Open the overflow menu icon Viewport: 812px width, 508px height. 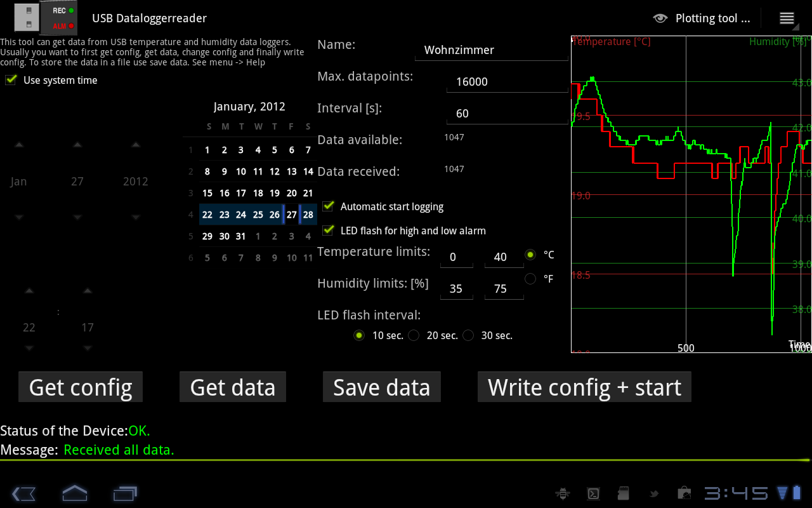click(787, 18)
